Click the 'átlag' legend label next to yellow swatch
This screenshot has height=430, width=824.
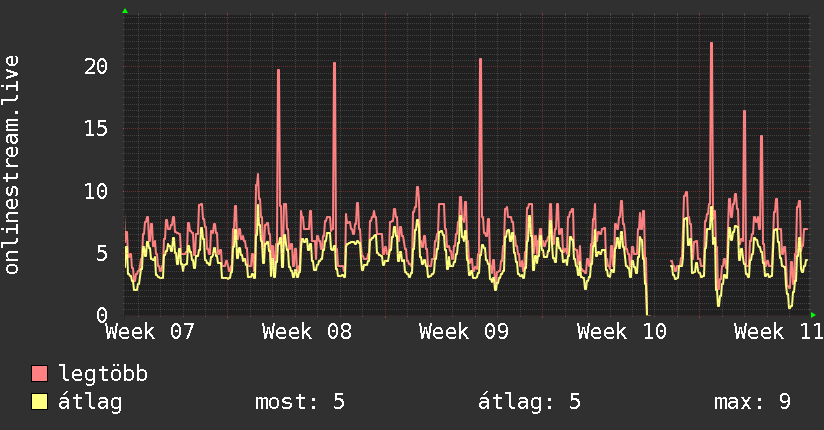pos(90,403)
